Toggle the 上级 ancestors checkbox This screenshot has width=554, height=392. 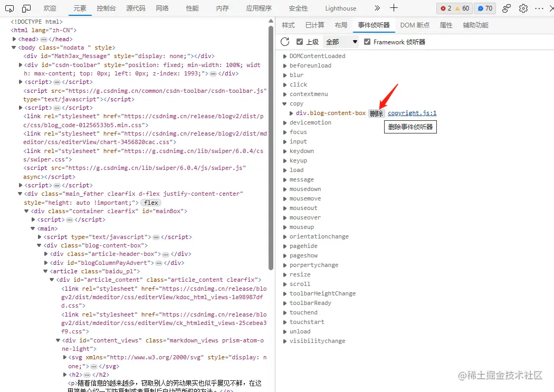(x=300, y=42)
